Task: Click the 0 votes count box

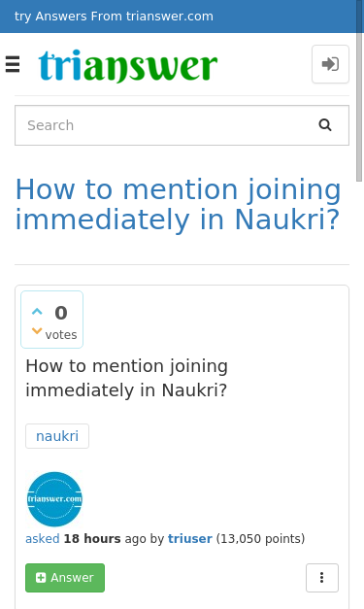Action: [x=51, y=320]
